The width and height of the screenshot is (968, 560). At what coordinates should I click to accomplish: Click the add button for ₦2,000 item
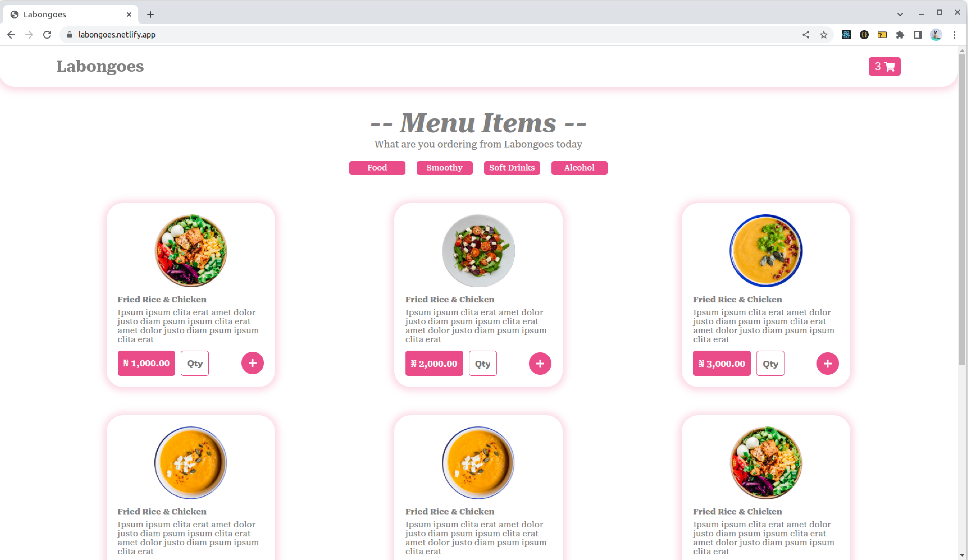[x=540, y=363]
